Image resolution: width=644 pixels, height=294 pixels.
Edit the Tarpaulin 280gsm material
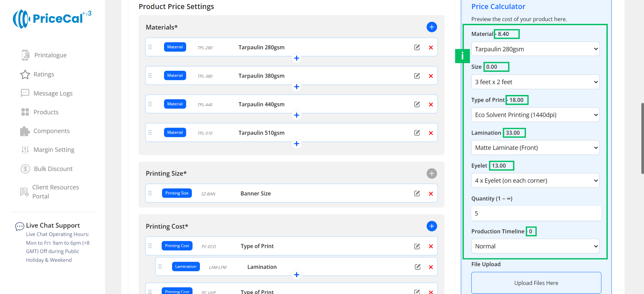pyautogui.click(x=417, y=47)
